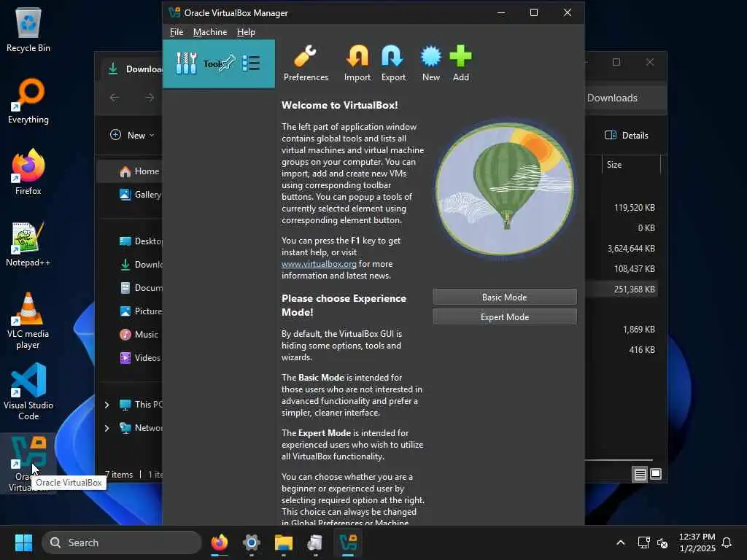Create a New virtual machine
Screen dimensions: 747x560
click(x=430, y=63)
